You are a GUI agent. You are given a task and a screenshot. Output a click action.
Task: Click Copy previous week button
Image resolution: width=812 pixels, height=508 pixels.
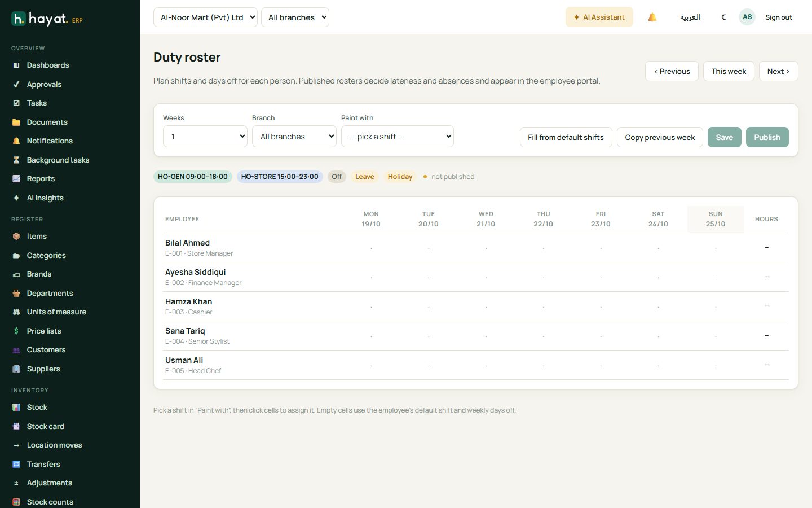[660, 137]
